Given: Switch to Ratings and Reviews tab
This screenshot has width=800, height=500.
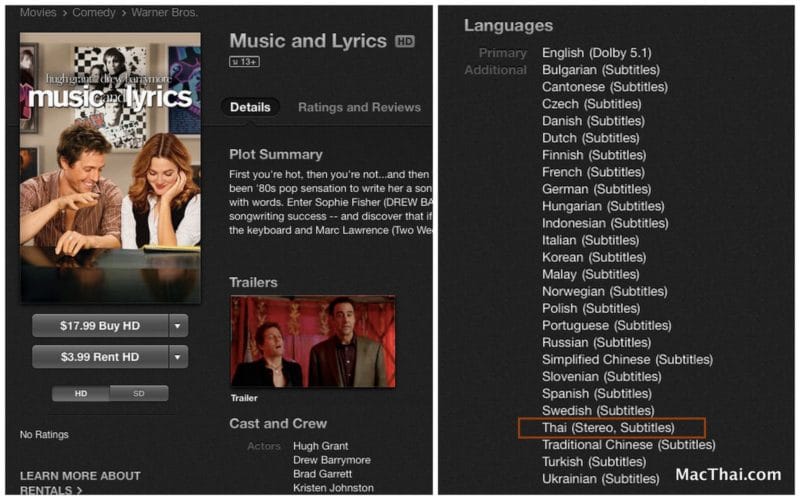Looking at the screenshot, I should pos(359,107).
